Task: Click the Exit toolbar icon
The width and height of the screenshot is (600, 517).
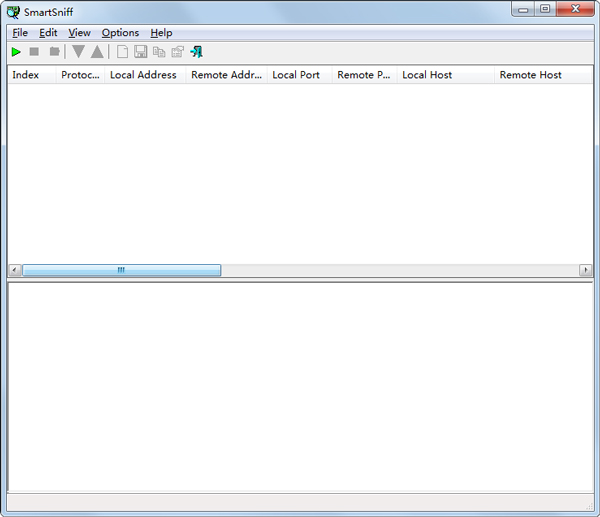Action: [x=196, y=52]
